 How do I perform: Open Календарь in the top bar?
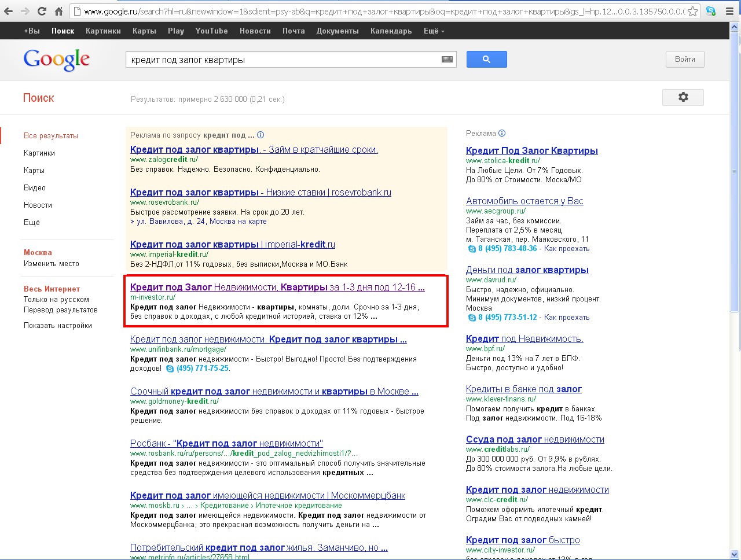tap(391, 31)
